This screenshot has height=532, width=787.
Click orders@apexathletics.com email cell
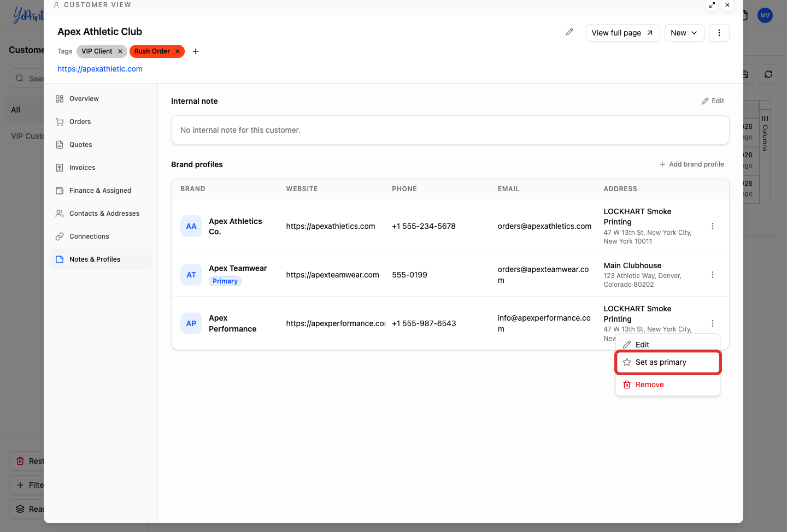[544, 226]
